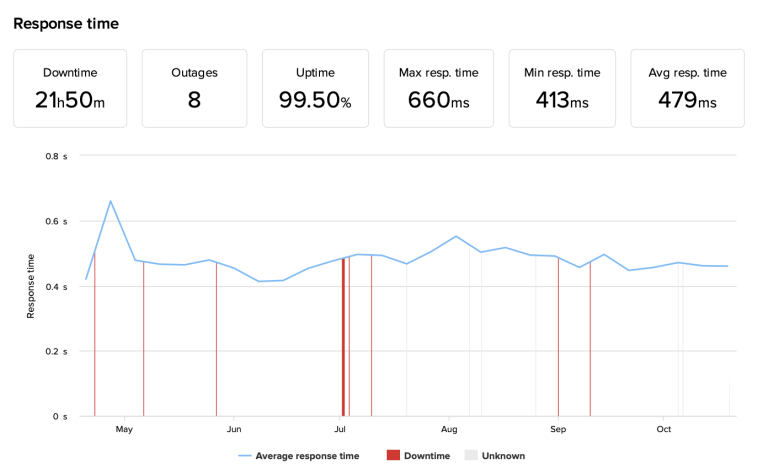Click the response time peak near 0.66 s
768x474 pixels.
pyautogui.click(x=110, y=201)
